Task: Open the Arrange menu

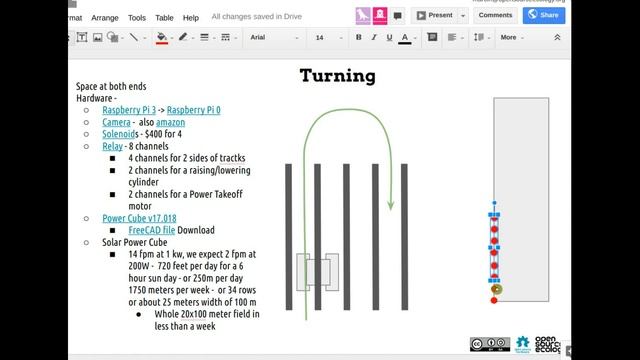Action: (105, 18)
